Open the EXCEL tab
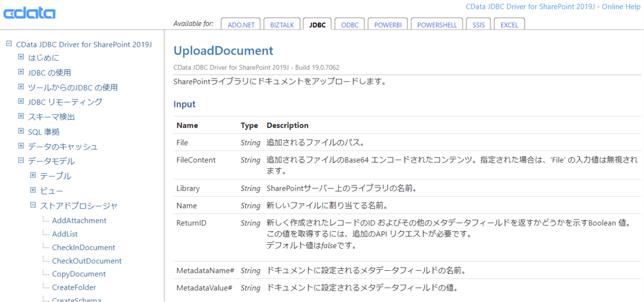 pyautogui.click(x=509, y=25)
